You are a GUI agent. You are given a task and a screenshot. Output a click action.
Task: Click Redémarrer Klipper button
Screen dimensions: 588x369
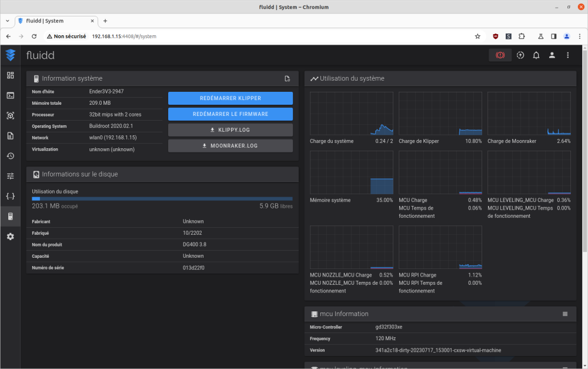click(230, 98)
